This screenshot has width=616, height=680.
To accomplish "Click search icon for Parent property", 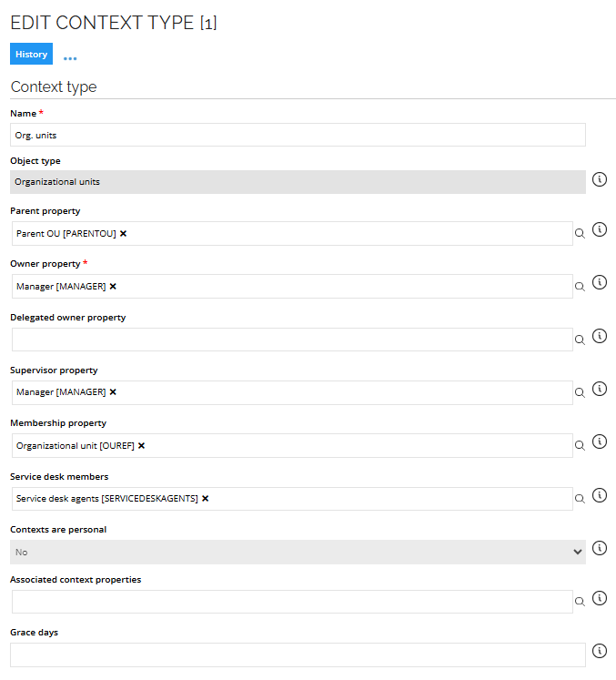I will point(580,233).
